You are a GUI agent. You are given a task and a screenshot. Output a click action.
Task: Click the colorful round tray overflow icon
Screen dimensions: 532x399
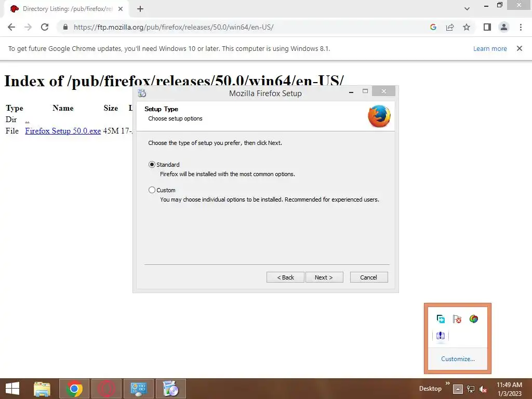(x=474, y=319)
